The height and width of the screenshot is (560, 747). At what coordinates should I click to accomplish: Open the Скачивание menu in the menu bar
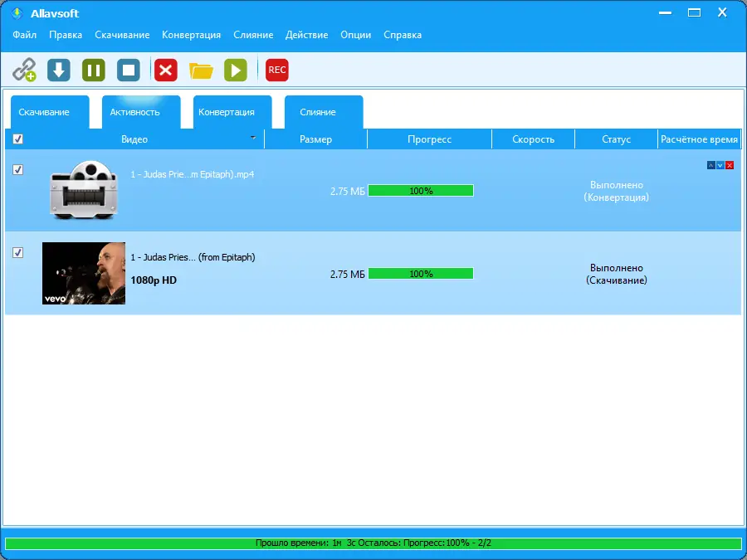pos(122,35)
